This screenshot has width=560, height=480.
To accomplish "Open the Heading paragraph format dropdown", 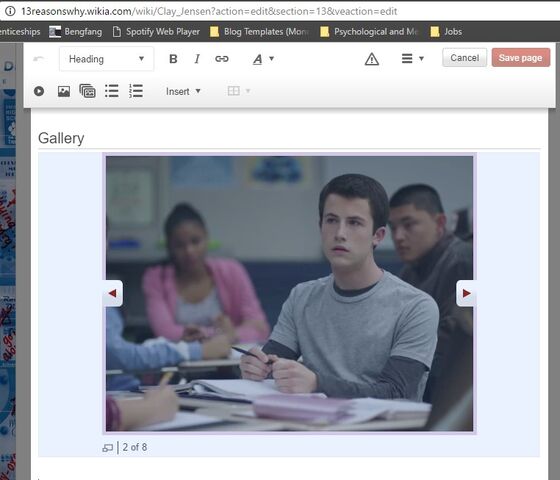I will pyautogui.click(x=106, y=59).
